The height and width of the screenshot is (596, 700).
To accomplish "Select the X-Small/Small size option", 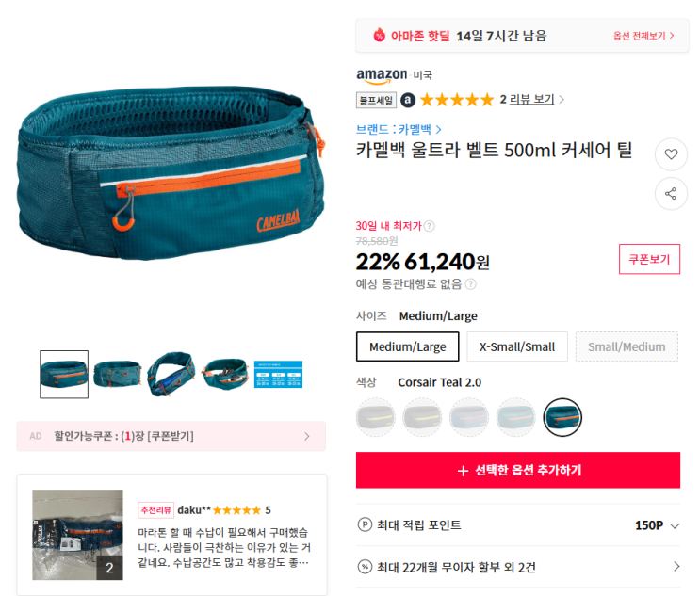I will 517,346.
